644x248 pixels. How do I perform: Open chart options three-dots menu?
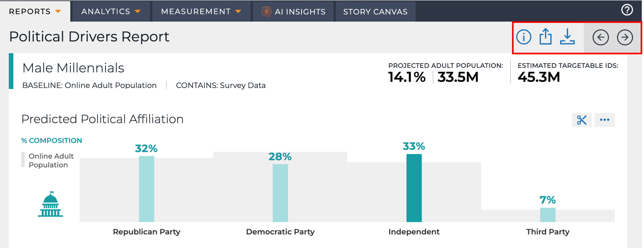tap(605, 120)
